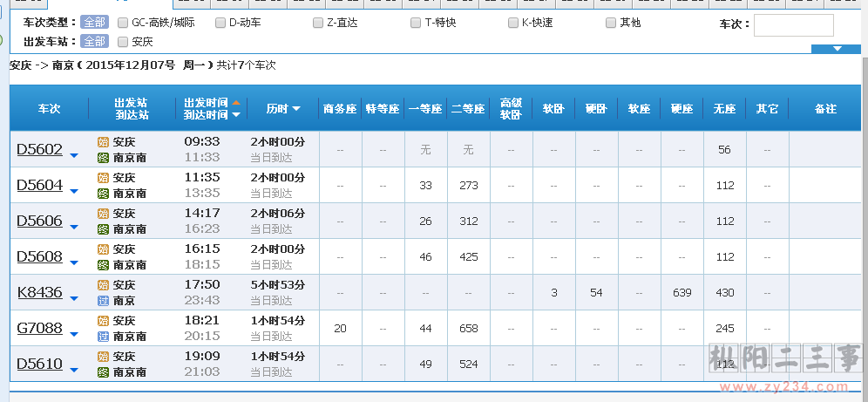Screen dimensions: 868x402
Task: Check the GC-高铁/城际 train type checkbox
Action: 123,23
